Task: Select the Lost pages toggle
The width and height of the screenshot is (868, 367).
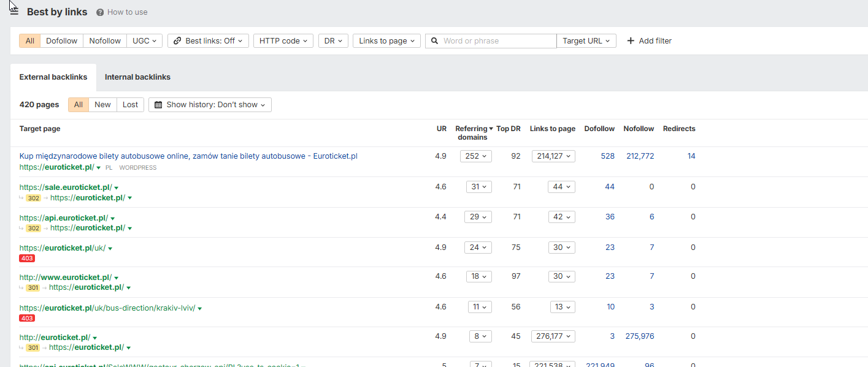Action: tap(130, 105)
